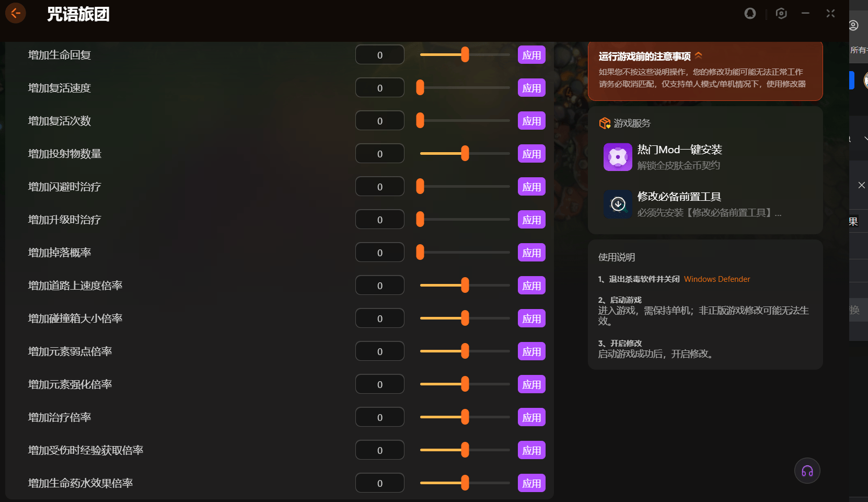The height and width of the screenshot is (502, 868).
Task: Open the hexagon settings icon in title bar
Action: 781,14
